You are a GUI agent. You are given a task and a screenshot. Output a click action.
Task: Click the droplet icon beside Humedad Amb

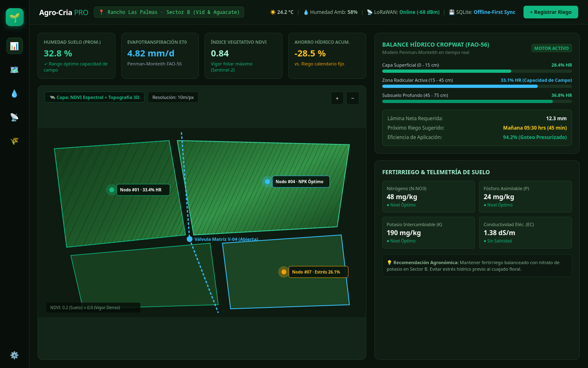pos(306,12)
